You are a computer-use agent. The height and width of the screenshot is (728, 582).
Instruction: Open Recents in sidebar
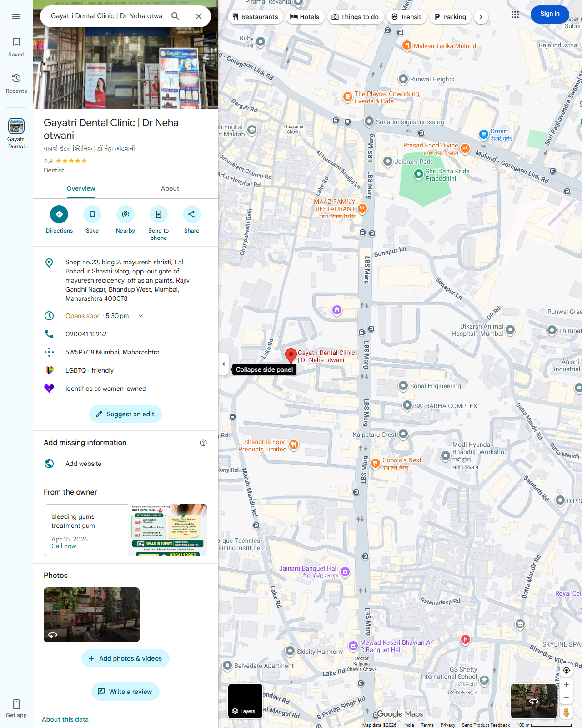[16, 84]
